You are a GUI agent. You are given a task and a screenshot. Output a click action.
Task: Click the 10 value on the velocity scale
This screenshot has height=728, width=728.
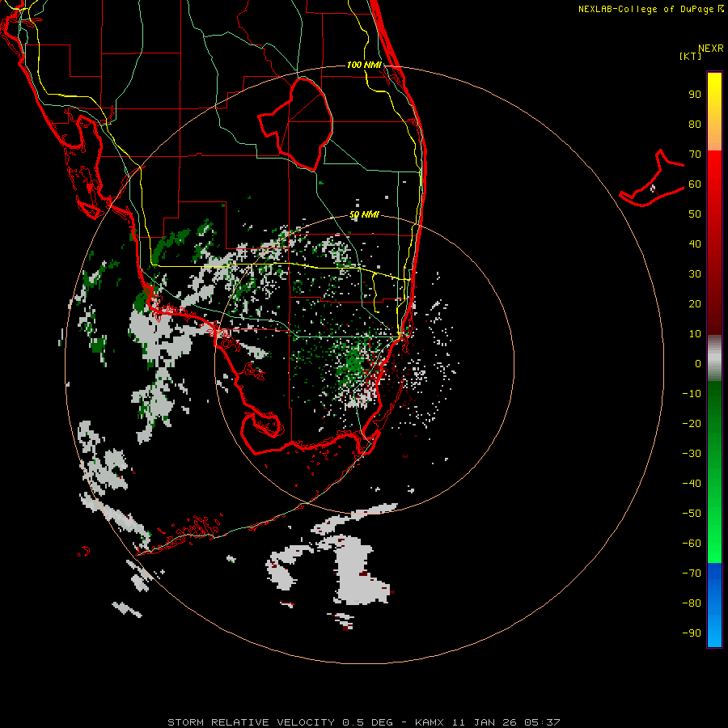pyautogui.click(x=695, y=334)
